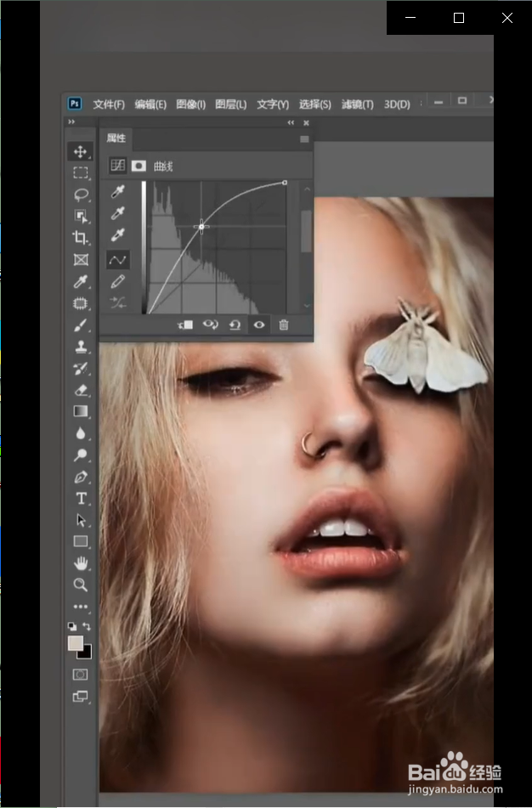Expand the tools panel double arrows
This screenshot has width=532, height=808.
coord(71,121)
